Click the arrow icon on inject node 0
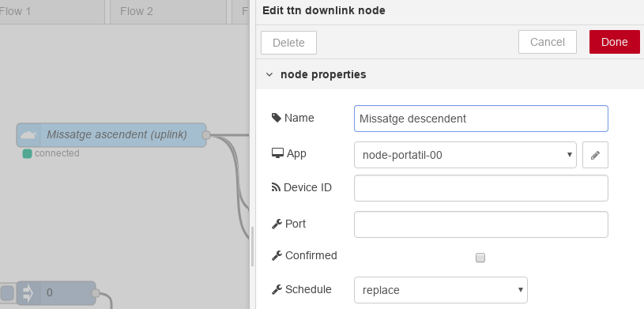 (x=28, y=293)
